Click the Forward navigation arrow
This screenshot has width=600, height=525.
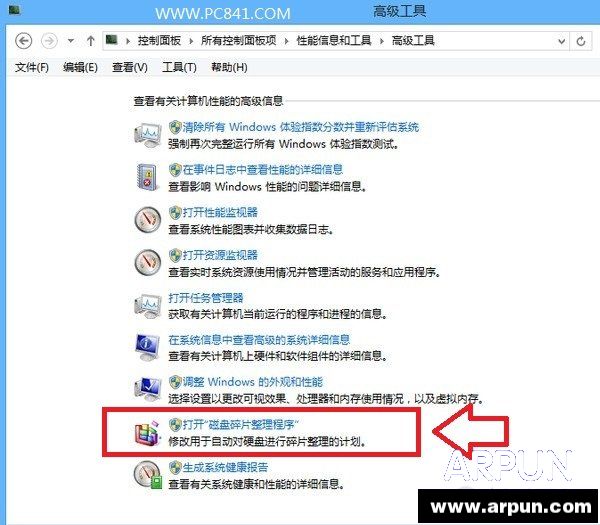click(49, 41)
